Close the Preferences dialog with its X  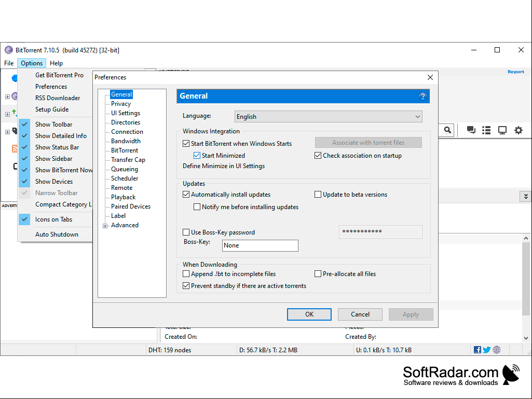click(x=430, y=77)
